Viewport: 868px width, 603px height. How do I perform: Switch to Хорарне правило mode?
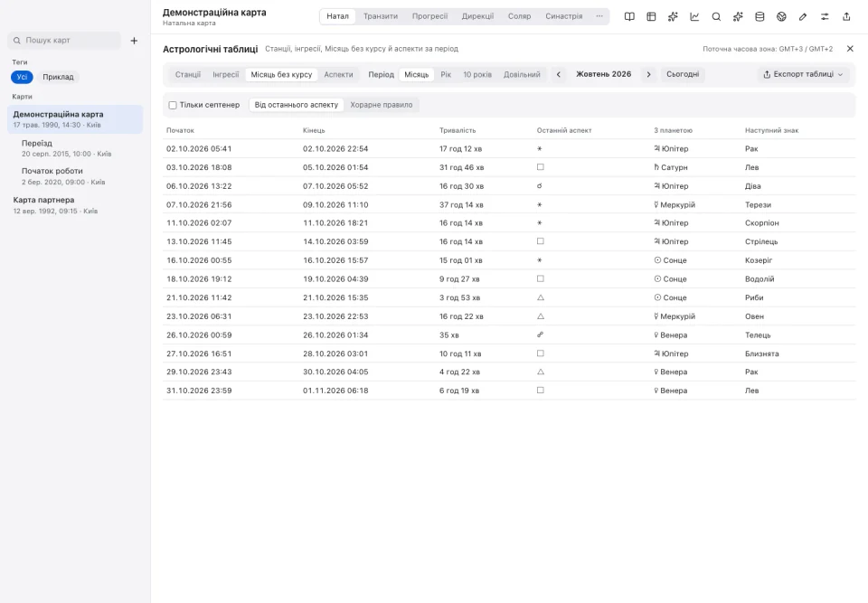click(382, 105)
